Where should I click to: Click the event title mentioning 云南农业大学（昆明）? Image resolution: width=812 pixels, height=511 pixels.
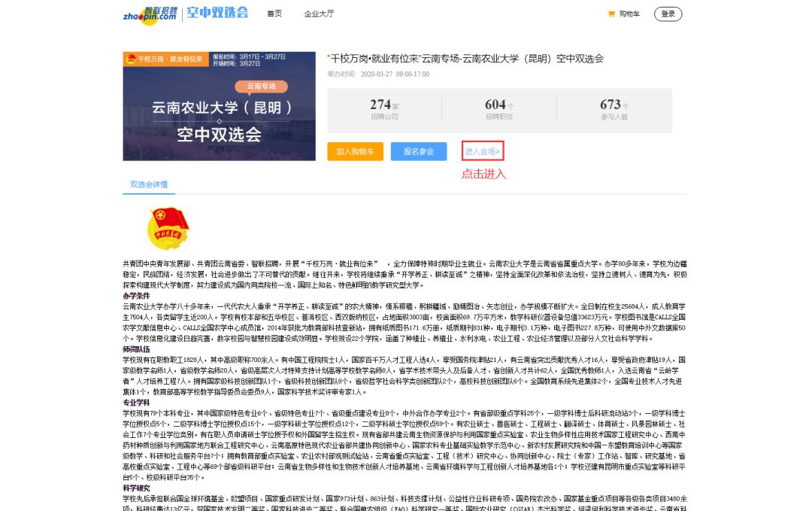(465, 59)
